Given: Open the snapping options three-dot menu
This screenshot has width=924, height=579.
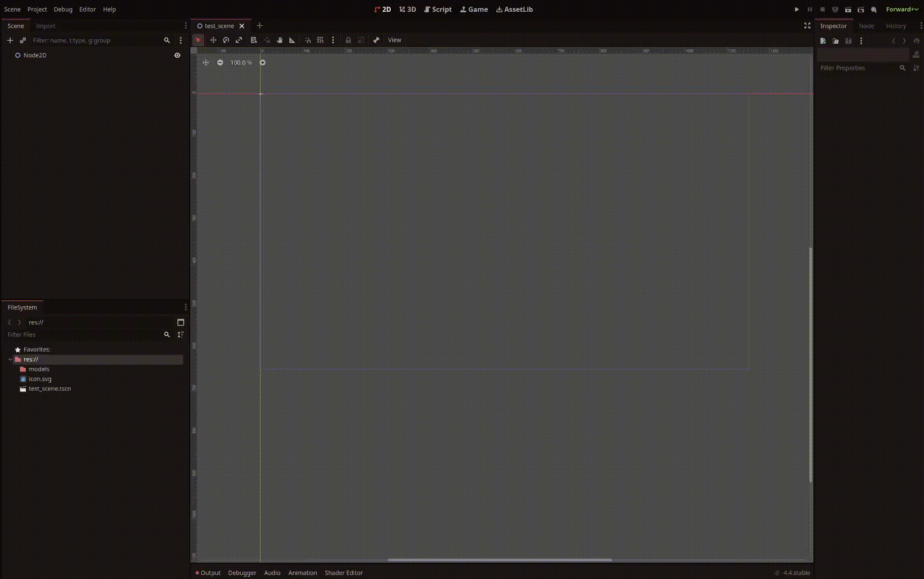Looking at the screenshot, I should [x=333, y=40].
